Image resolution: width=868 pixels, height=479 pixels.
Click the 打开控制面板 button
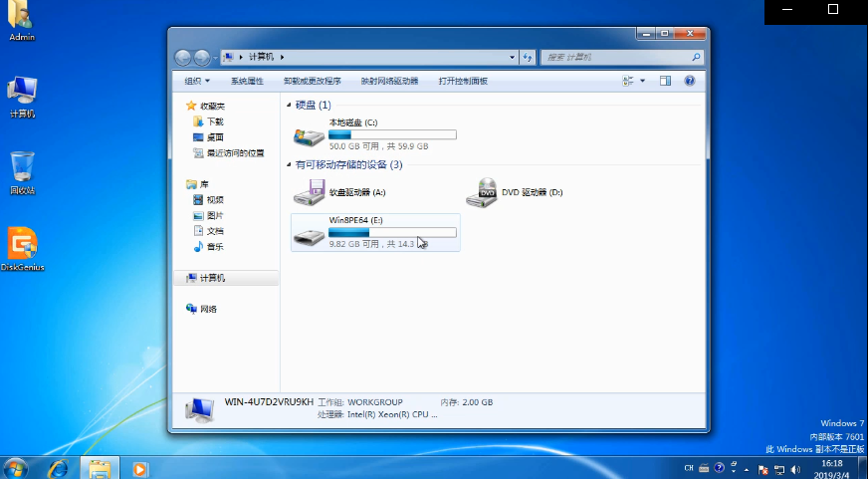point(463,81)
